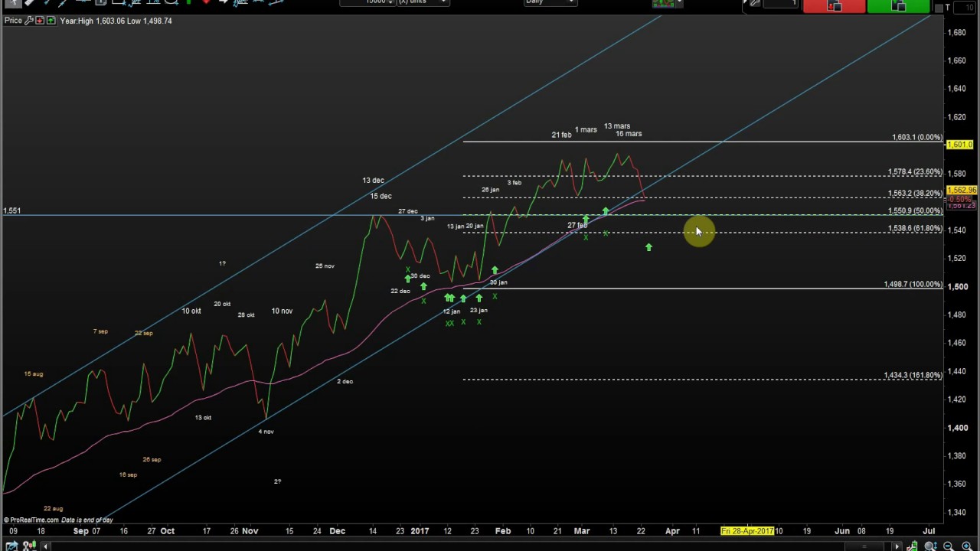The image size is (980, 551).
Task: Click the '1,603.1 (0.00%)' Fibonacci label
Action: tap(917, 138)
